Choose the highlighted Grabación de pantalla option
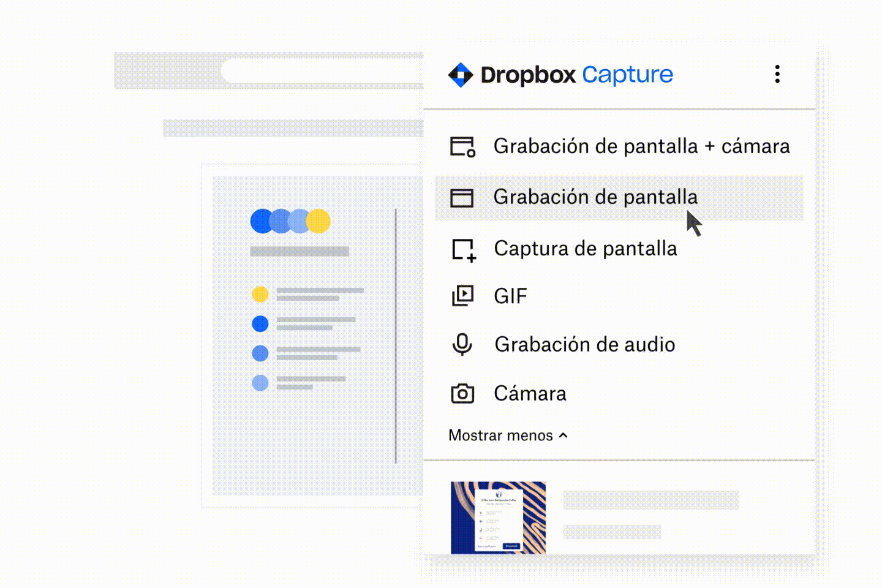Viewport: 882px width, 588px height. coord(619,198)
